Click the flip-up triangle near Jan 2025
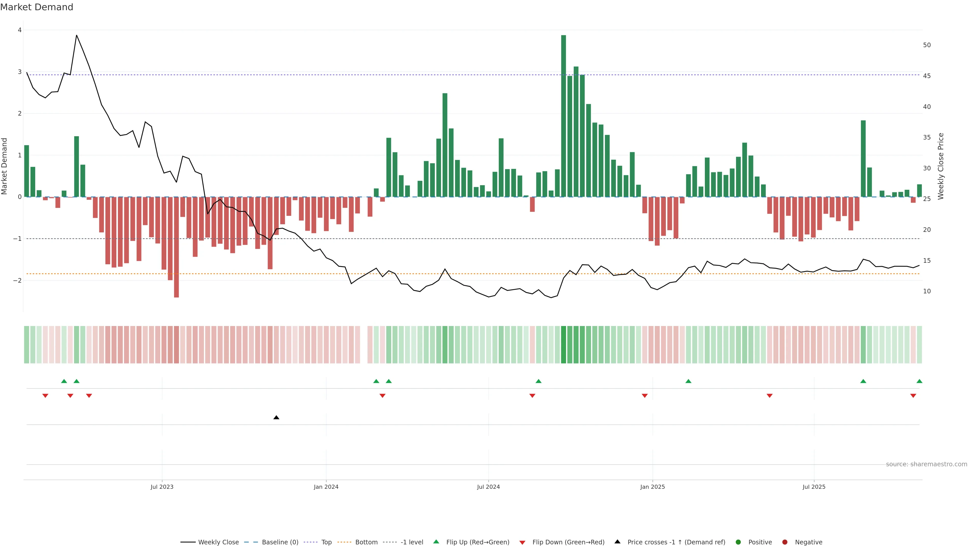This screenshot has width=980, height=551. (x=688, y=381)
